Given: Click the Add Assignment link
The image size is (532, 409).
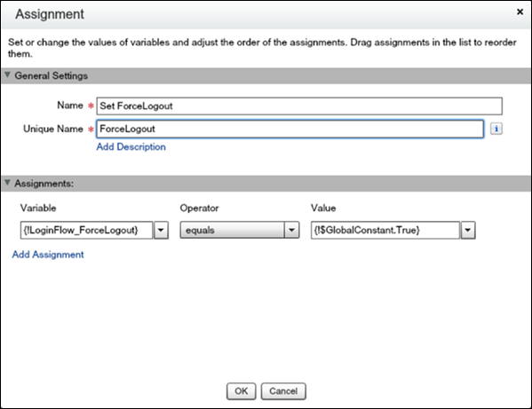Looking at the screenshot, I should click(x=48, y=255).
